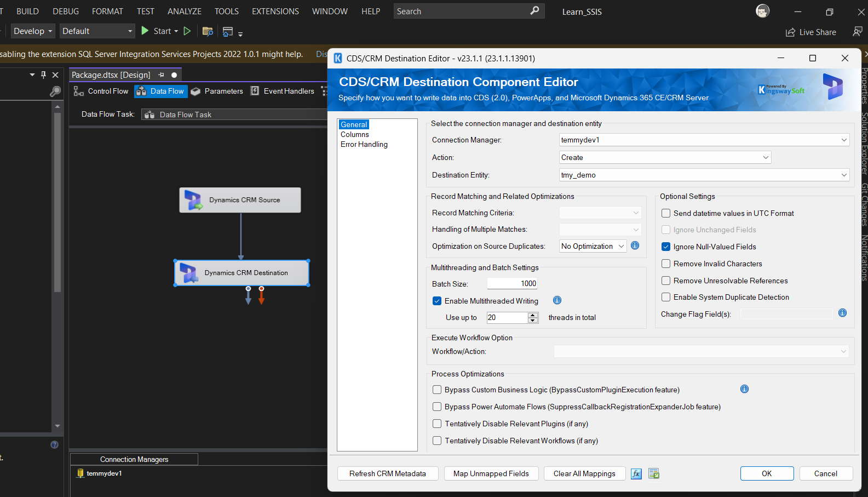The height and width of the screenshot is (497, 868).
Task: Click Live Share button
Action: click(811, 32)
